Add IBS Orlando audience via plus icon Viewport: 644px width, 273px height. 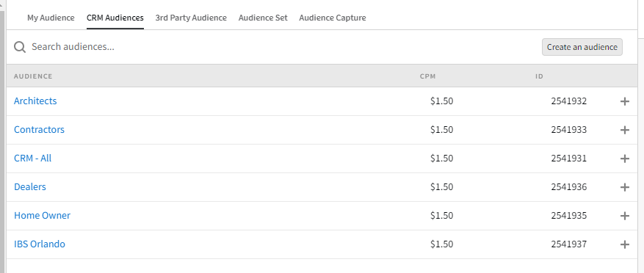pos(624,244)
